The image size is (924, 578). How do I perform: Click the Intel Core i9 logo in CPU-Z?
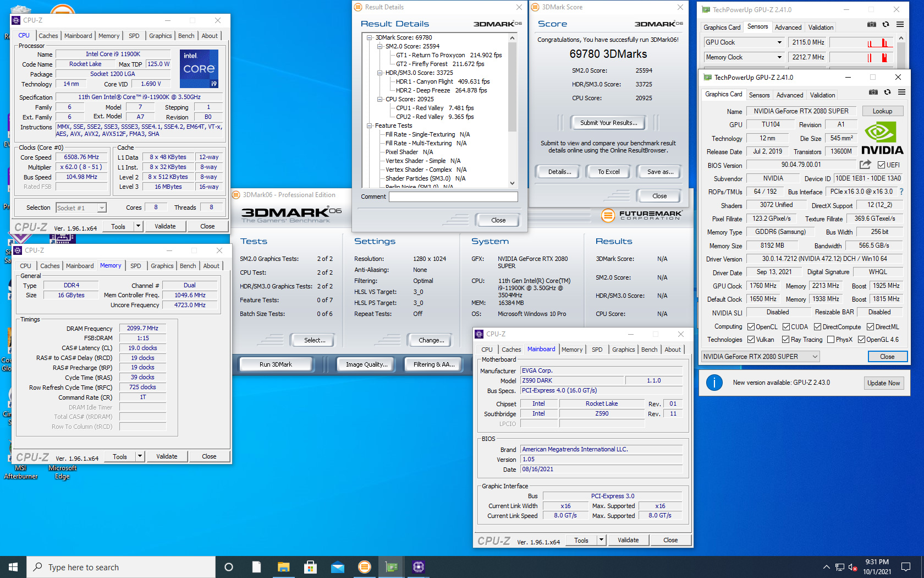click(x=199, y=69)
